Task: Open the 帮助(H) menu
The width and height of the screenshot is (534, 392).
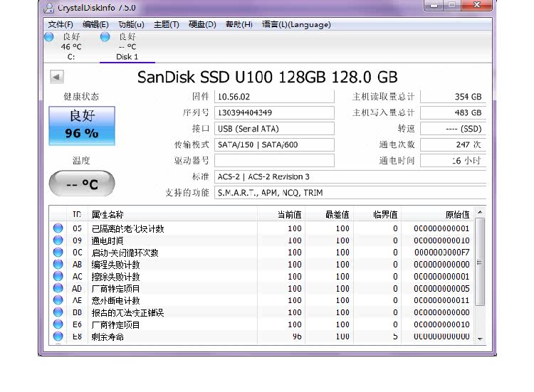Action: [239, 24]
